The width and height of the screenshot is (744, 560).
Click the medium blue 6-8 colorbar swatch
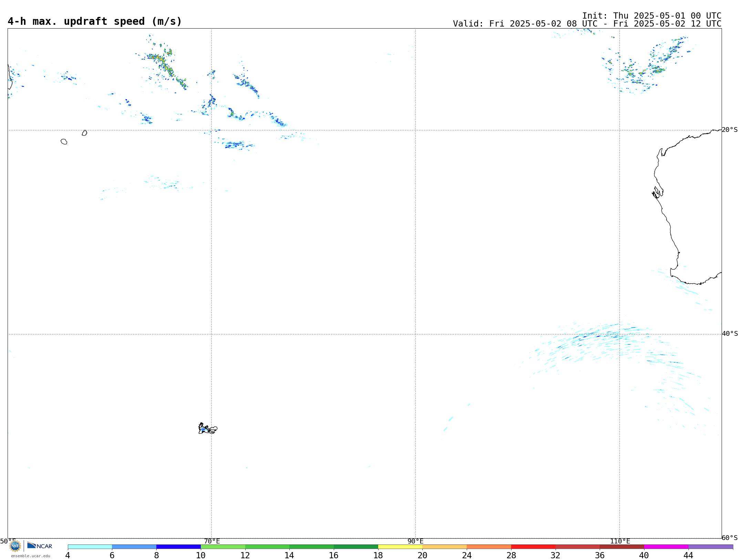134,547
